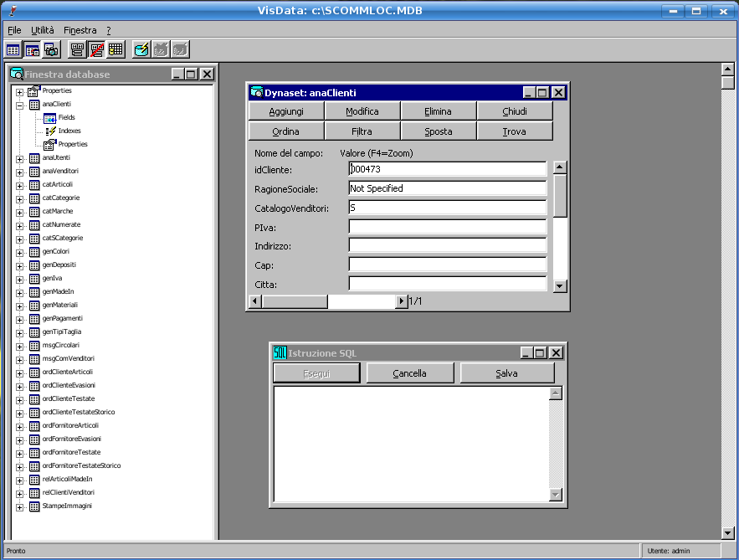The width and height of the screenshot is (739, 560).
Task: Click the Fields icon under anaClienti
Action: tap(49, 118)
